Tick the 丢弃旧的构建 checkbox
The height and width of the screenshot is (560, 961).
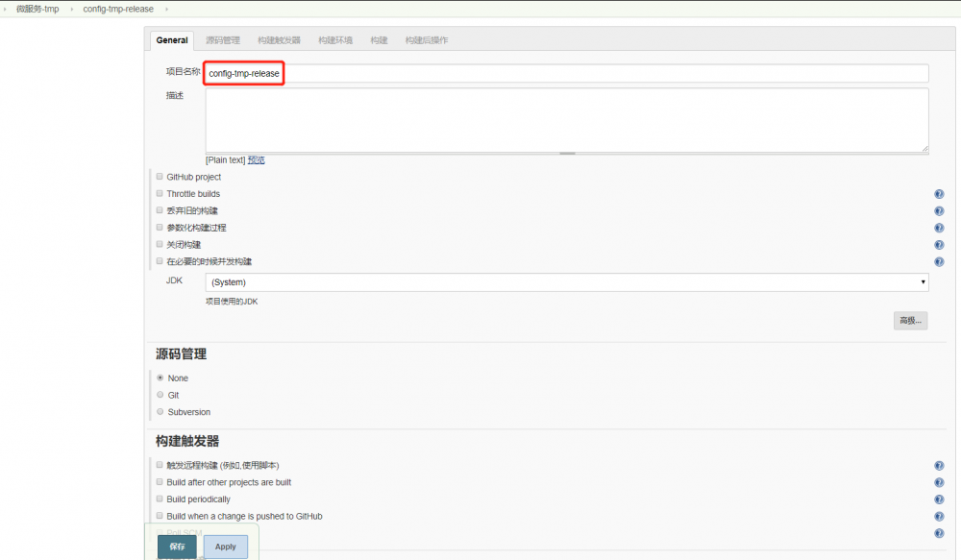tap(160, 210)
